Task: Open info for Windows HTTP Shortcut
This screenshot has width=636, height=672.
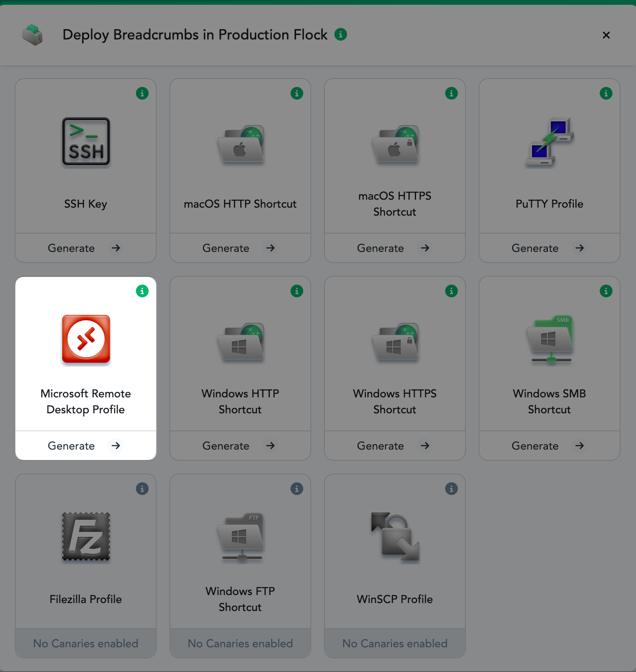Action: coord(297,291)
